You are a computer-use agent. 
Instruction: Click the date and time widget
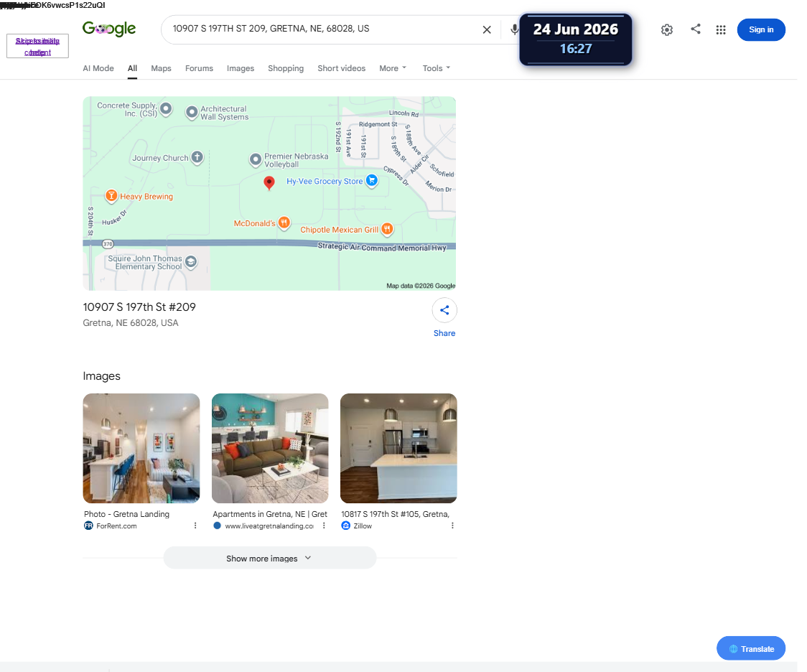click(x=575, y=39)
